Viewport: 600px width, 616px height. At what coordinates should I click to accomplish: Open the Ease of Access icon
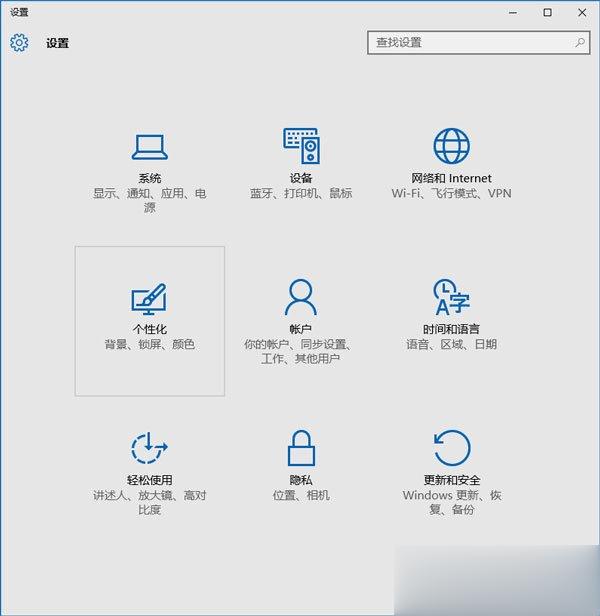pos(149,448)
